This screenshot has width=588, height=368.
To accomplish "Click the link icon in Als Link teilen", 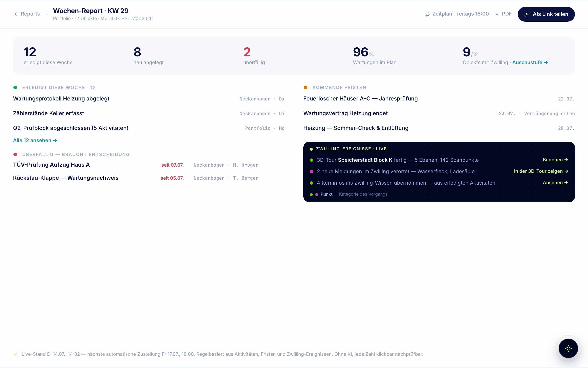I will point(527,14).
